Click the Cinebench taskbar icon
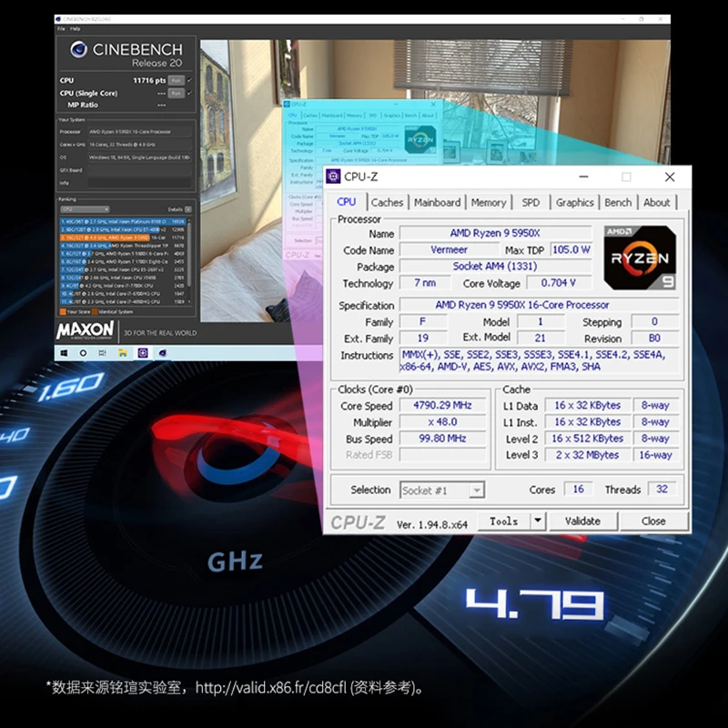Image resolution: width=728 pixels, height=728 pixels. [163, 353]
